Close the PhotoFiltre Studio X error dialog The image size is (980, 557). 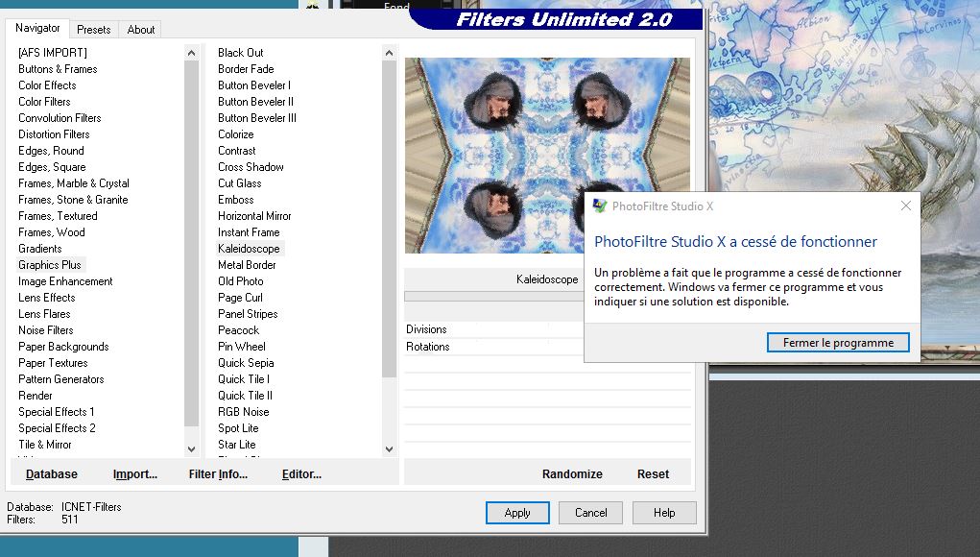coord(906,206)
